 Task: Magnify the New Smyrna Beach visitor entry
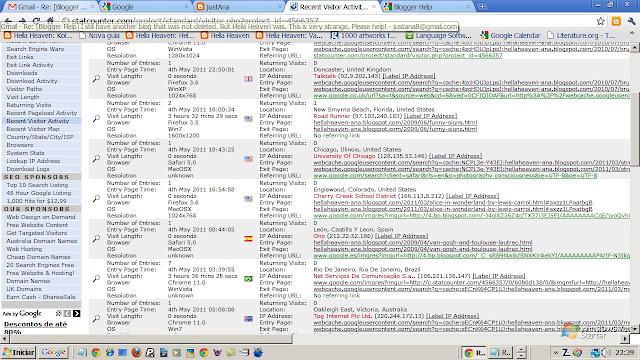tap(96, 118)
